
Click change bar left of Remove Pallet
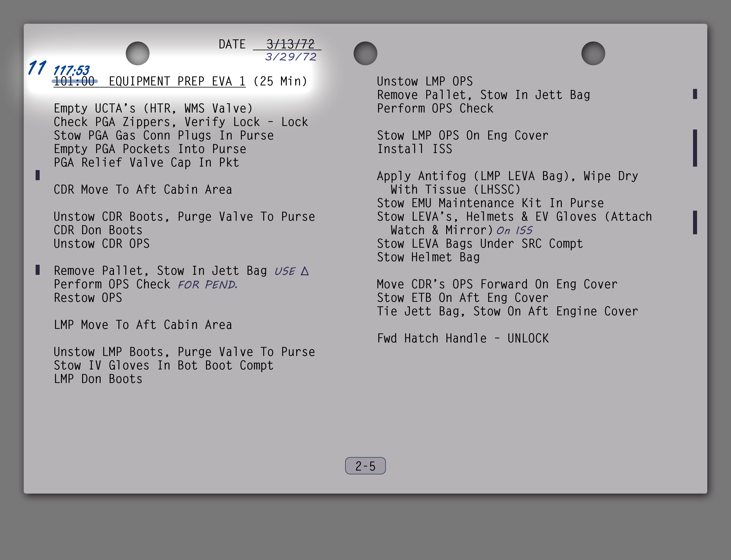(x=38, y=270)
